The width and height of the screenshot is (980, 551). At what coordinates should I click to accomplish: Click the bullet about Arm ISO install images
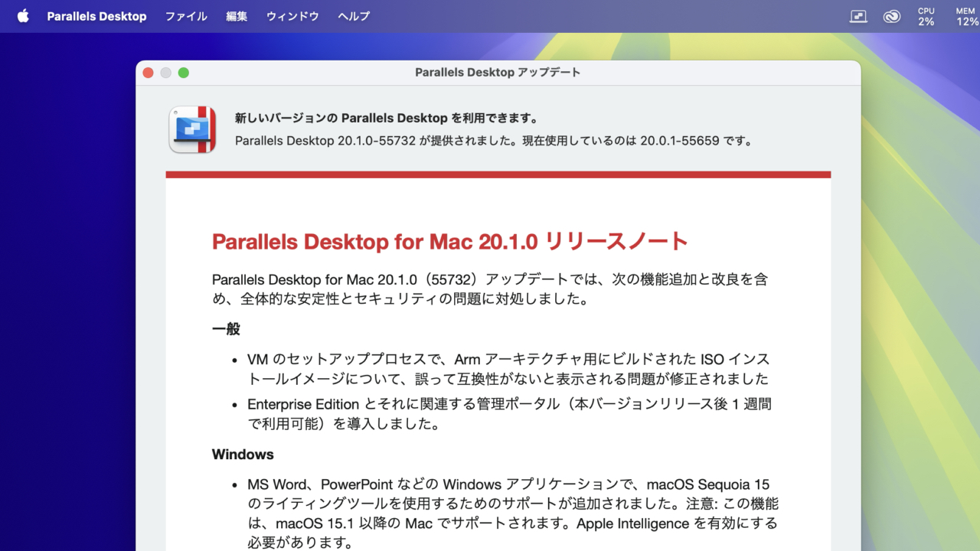508,369
